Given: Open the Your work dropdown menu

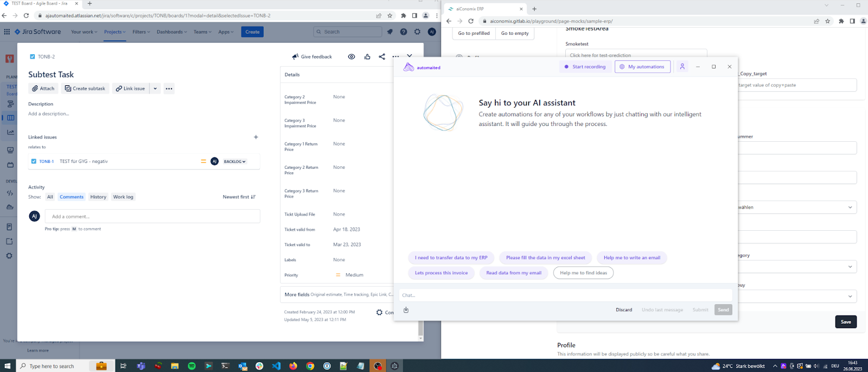Looking at the screenshot, I should [84, 32].
